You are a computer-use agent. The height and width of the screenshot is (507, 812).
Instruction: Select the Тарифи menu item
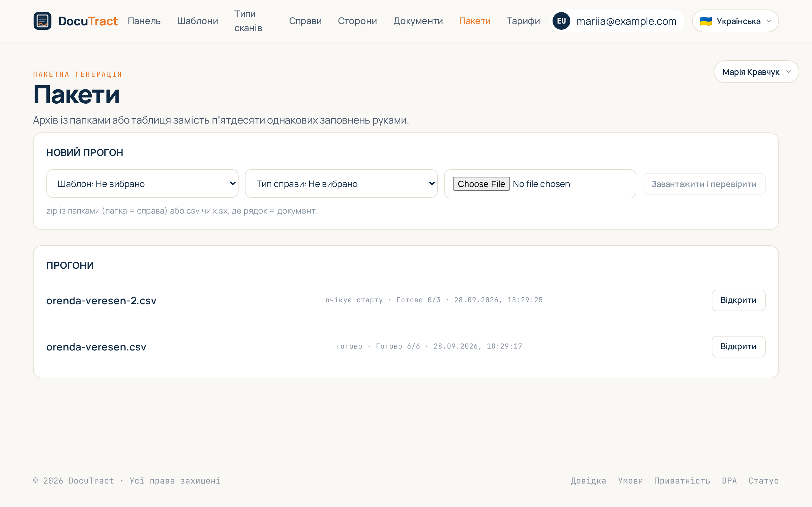(x=523, y=21)
